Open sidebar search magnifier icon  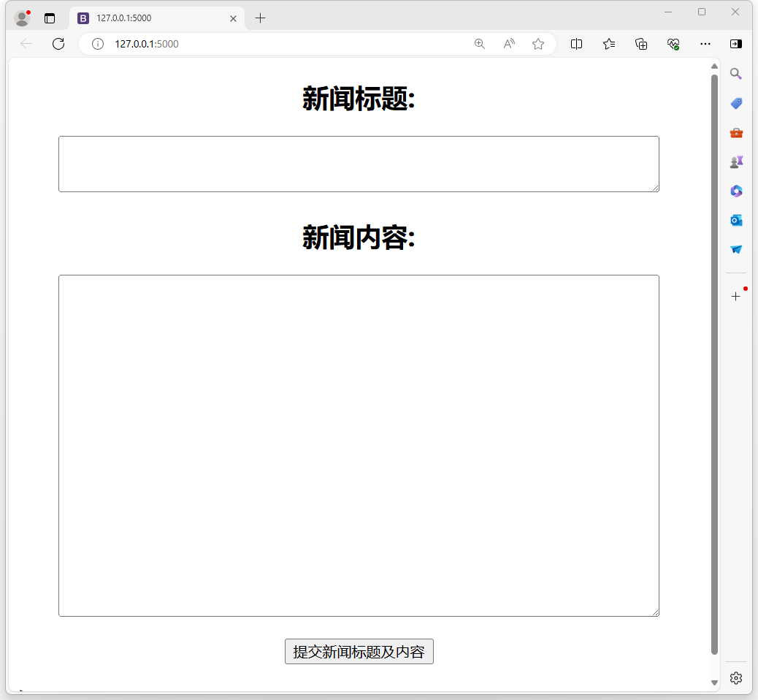coord(736,74)
